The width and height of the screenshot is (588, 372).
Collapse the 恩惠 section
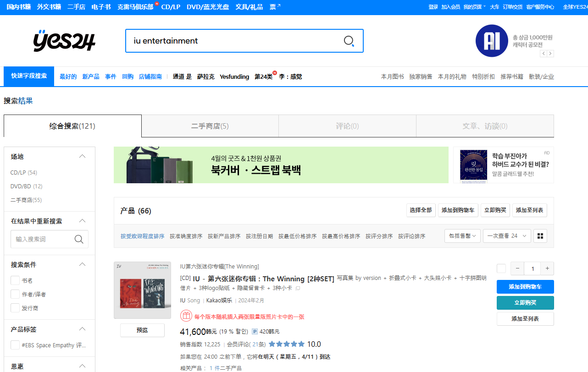[83, 366]
